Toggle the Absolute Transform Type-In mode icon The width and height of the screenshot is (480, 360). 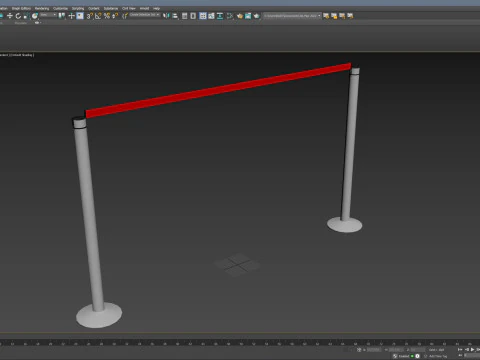point(359,350)
